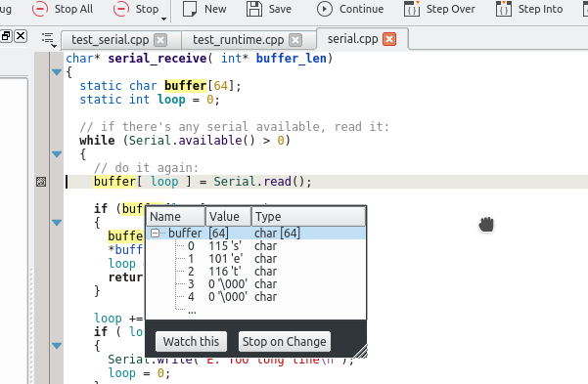Viewport: 588px width, 384px height.
Task: Open the Stop button dropdown arrow
Action: [163, 19]
